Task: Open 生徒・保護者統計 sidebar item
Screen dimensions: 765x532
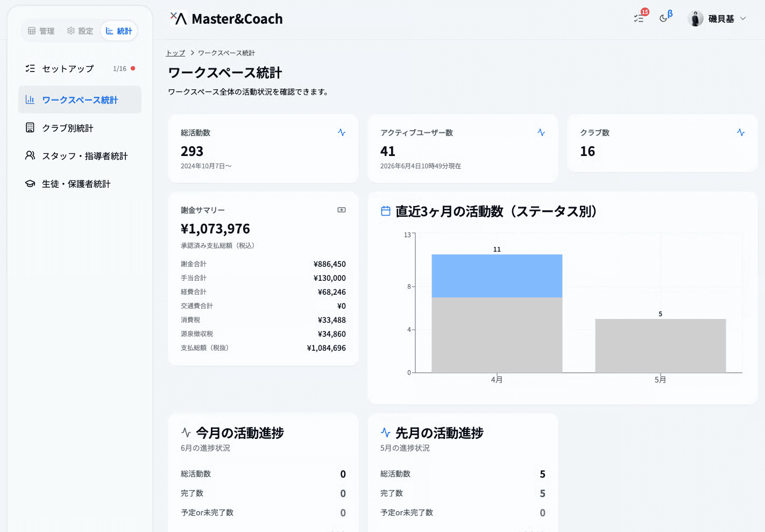Action: 80,183
